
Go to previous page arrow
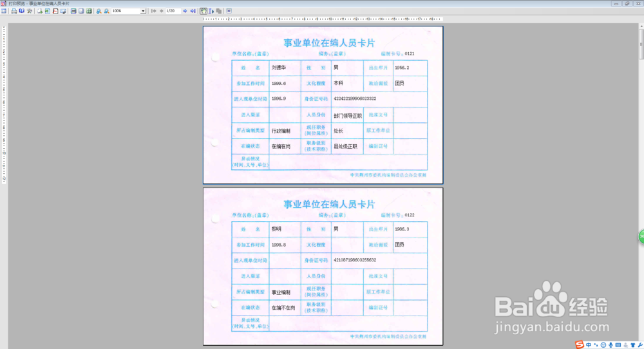pyautogui.click(x=162, y=11)
